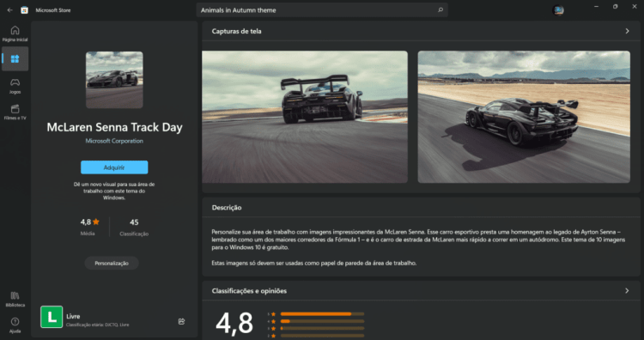This screenshot has height=340, width=644.
Task: Open the Microsoft Corporation publisher link
Action: [114, 141]
